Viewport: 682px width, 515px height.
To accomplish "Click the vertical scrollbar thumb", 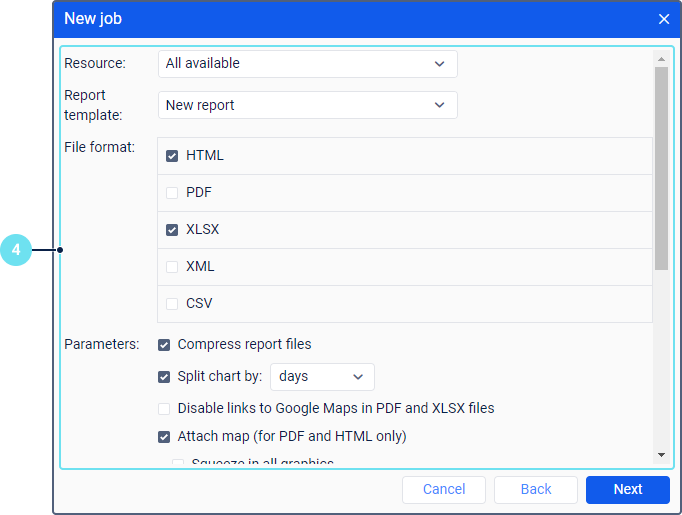I will click(x=661, y=168).
